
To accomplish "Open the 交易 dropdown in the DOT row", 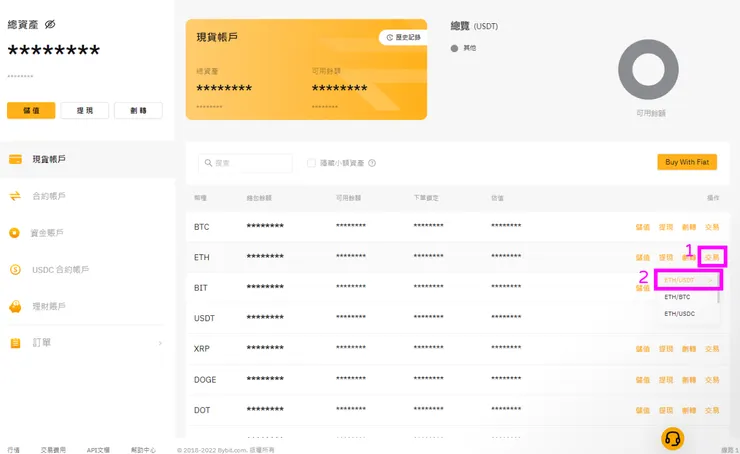I will point(712,410).
